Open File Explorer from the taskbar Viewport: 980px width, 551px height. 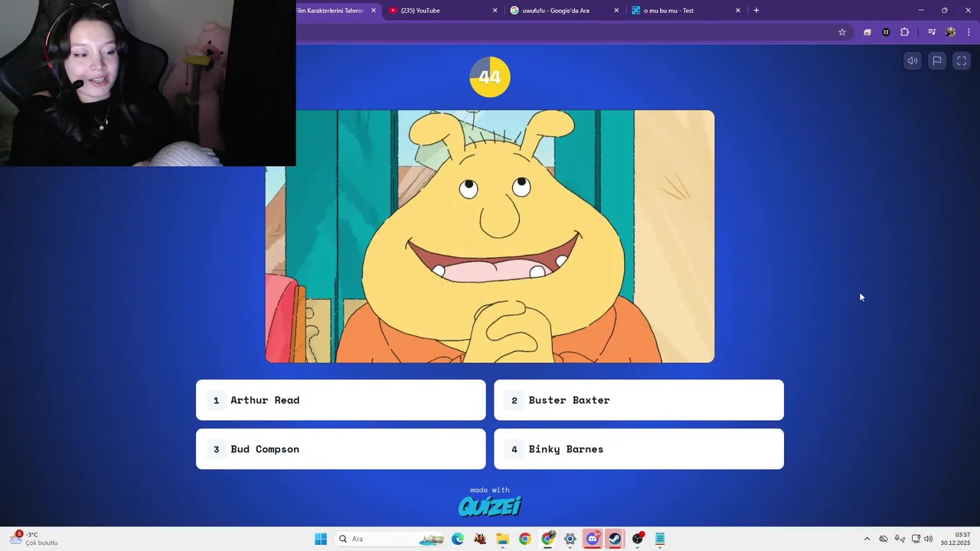pyautogui.click(x=502, y=539)
